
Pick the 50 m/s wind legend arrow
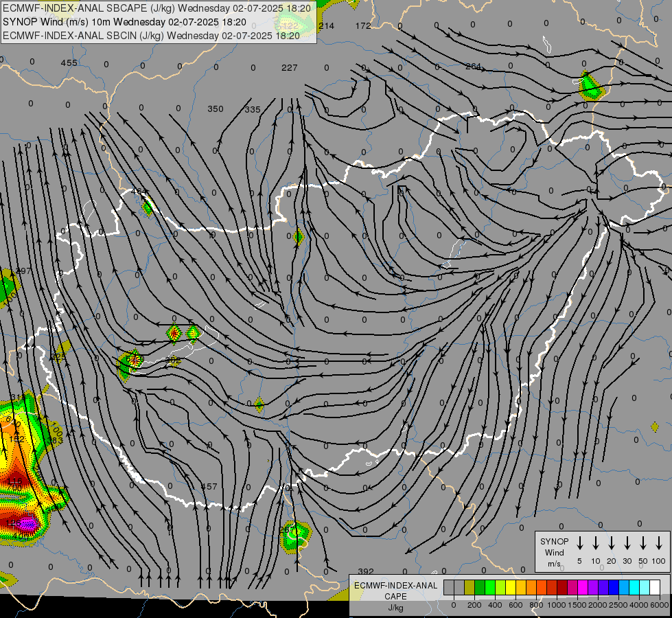643,543
